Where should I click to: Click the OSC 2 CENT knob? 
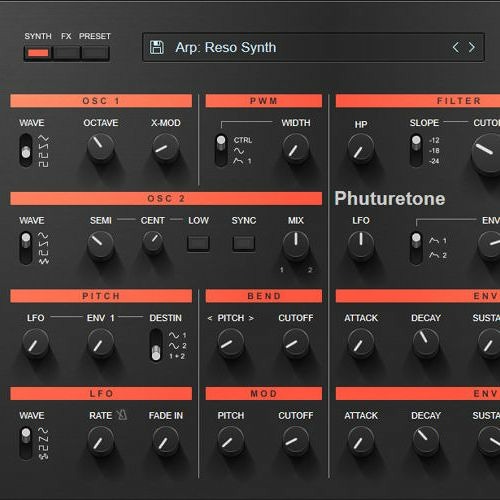click(153, 242)
